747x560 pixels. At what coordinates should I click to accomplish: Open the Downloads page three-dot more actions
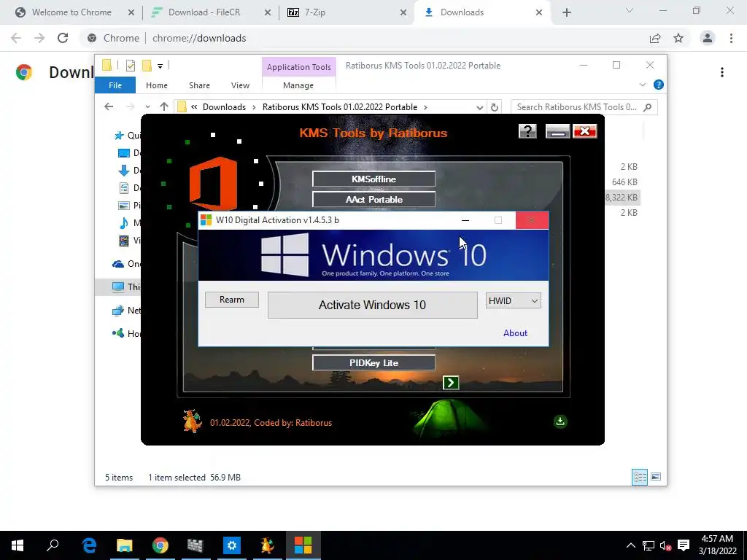(x=722, y=72)
